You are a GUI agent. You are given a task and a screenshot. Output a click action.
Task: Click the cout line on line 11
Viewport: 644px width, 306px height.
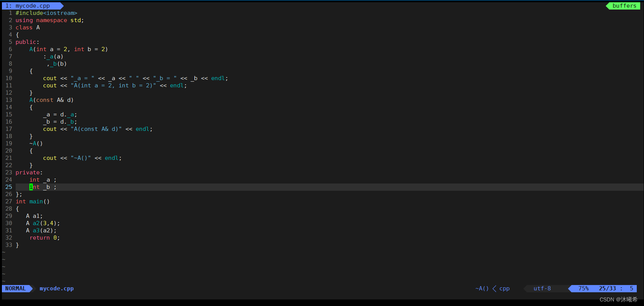tap(115, 85)
